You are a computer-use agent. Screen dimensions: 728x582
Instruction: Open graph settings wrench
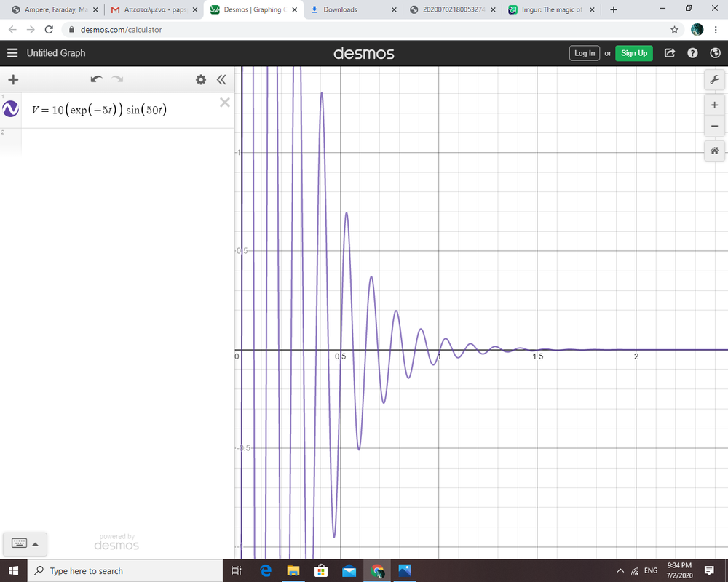coord(715,80)
